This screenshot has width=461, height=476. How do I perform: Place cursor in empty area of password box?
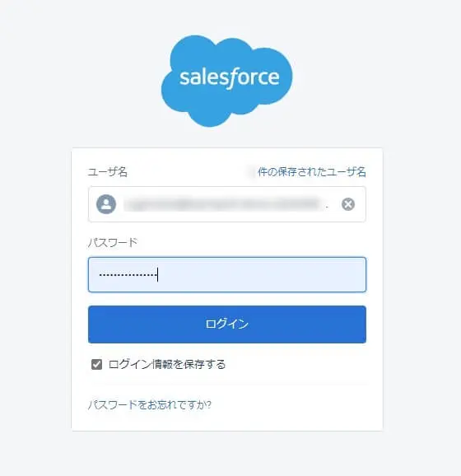coord(261,275)
